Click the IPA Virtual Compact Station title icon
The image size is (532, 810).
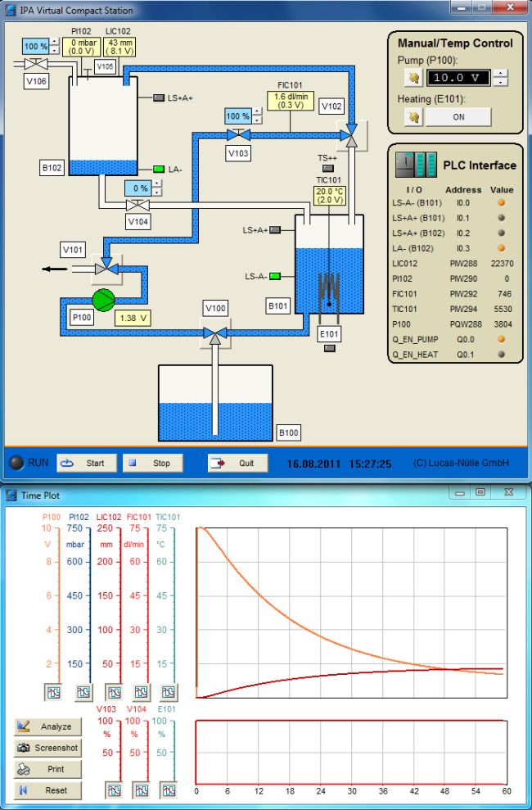[x=11, y=11]
